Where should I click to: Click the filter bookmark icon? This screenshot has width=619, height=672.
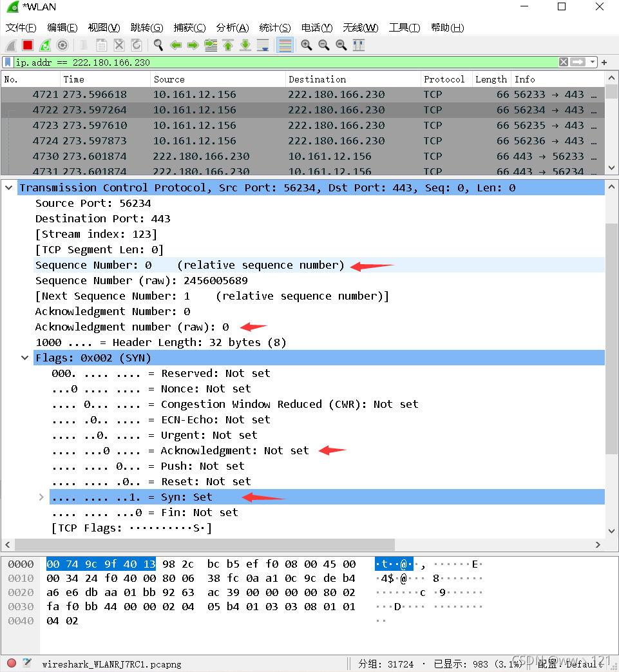(x=8, y=62)
